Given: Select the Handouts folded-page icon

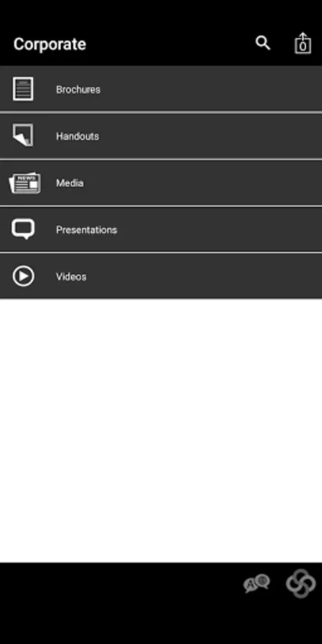Looking at the screenshot, I should [x=23, y=135].
